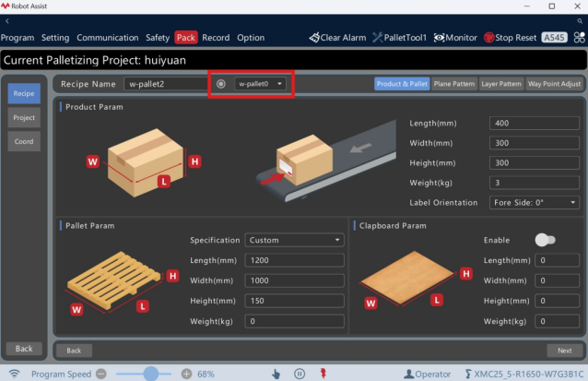Click the Next button

[x=564, y=351]
